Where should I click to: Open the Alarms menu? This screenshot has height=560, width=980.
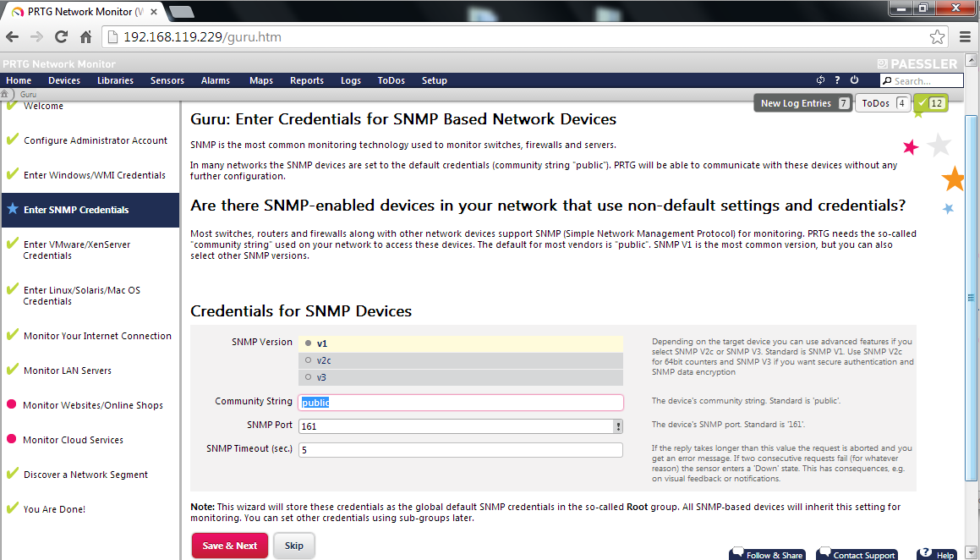(216, 80)
